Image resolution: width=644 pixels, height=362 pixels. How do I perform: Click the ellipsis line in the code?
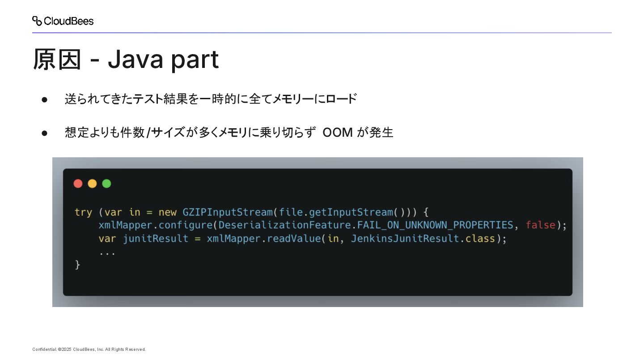(107, 253)
